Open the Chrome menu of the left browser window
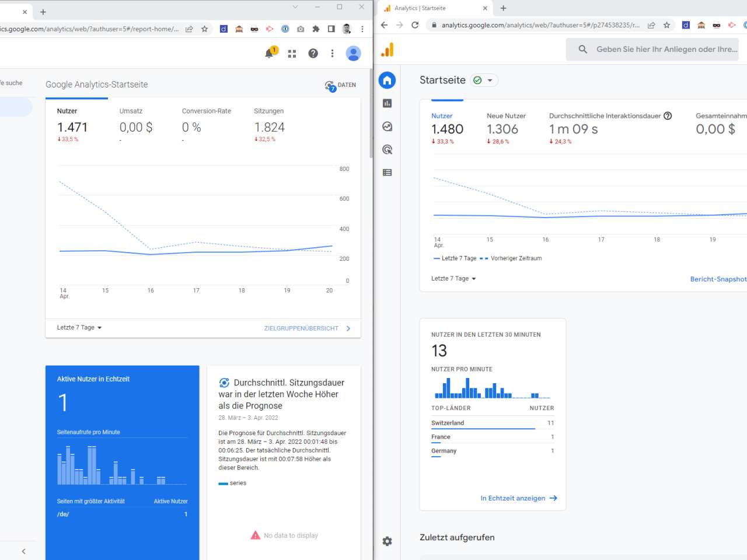 point(362,29)
